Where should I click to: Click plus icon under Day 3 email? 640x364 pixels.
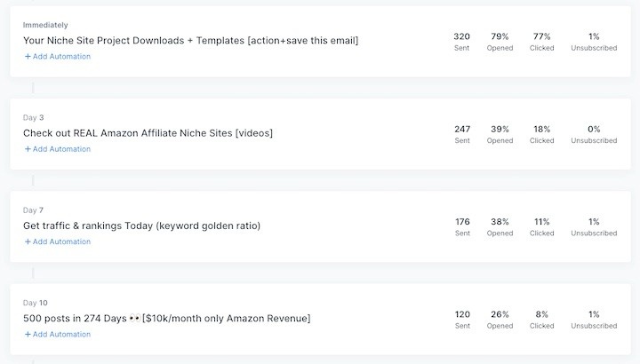coord(28,149)
